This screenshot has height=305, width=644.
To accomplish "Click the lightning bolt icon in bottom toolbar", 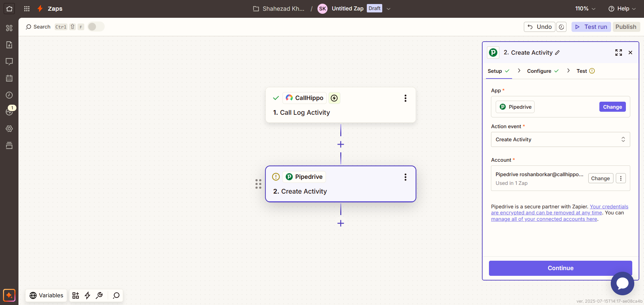I will [x=88, y=295].
